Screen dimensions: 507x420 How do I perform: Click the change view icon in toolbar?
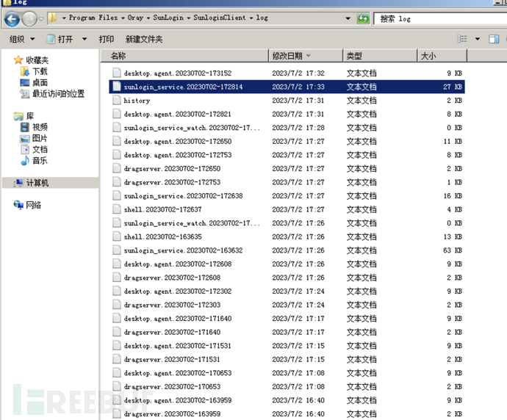[x=462, y=39]
